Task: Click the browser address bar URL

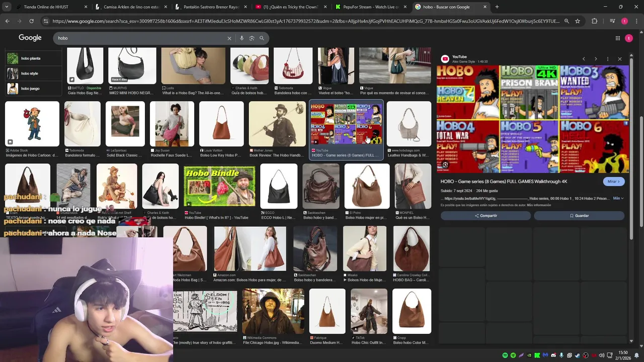Action: (x=306, y=21)
